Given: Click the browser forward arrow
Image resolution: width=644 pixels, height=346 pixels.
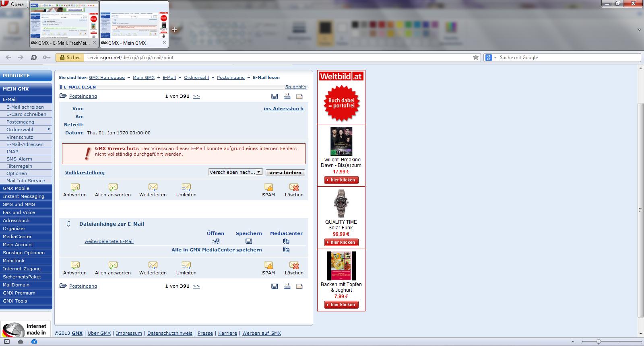Looking at the screenshot, I should coord(21,58).
